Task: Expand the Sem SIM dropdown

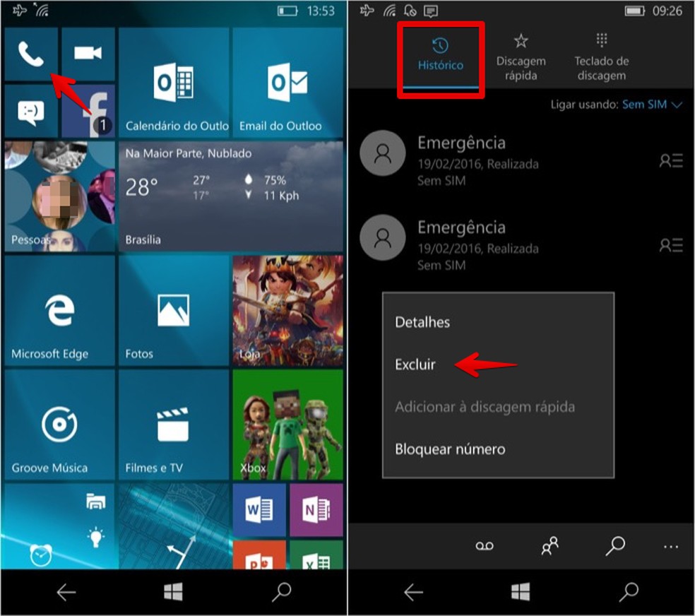Action: 651,105
